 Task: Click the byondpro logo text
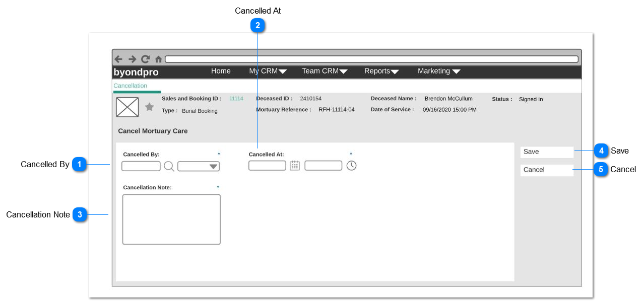(x=136, y=72)
